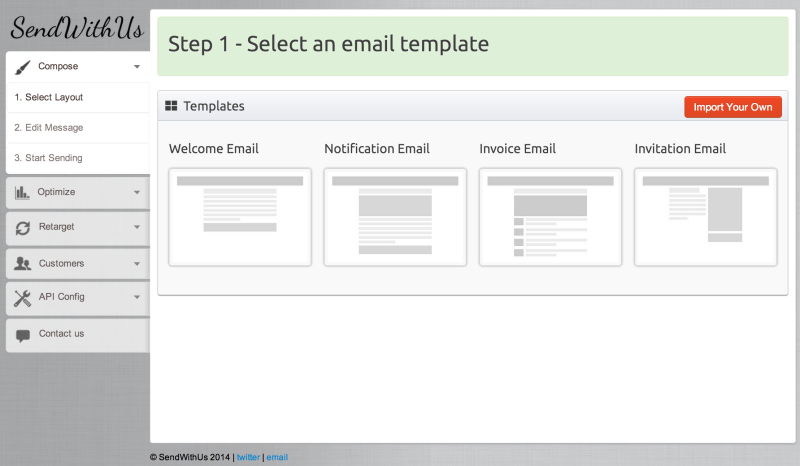Expand the API Config dropdown arrow
800x466 pixels.
tap(137, 297)
